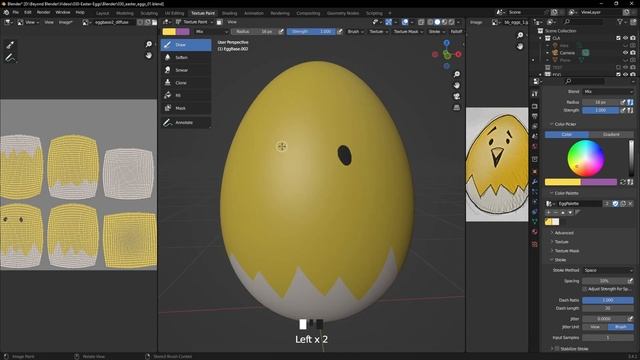Select the Fill tool
Screen dimensions: 640x360
(186, 96)
